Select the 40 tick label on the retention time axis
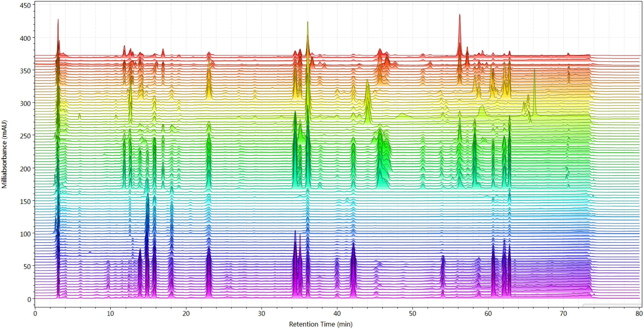644x329 pixels. pos(337,313)
